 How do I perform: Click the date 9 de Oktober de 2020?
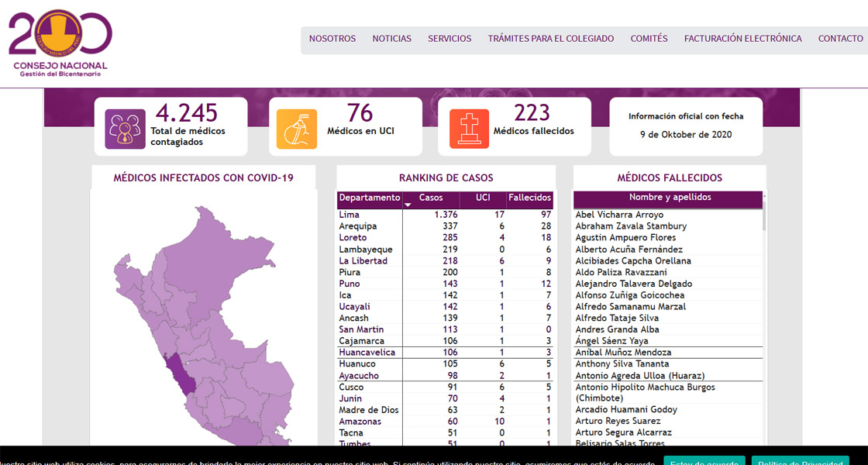point(686,135)
